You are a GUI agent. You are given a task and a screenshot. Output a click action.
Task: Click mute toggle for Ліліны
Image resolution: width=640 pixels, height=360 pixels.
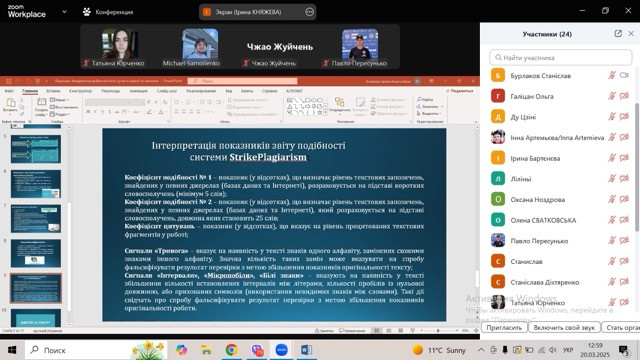[x=611, y=178]
